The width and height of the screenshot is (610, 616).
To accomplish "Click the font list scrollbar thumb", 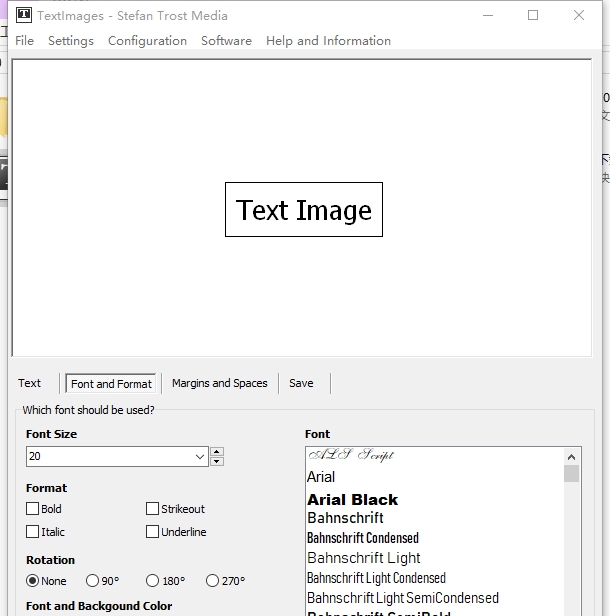I will point(572,473).
